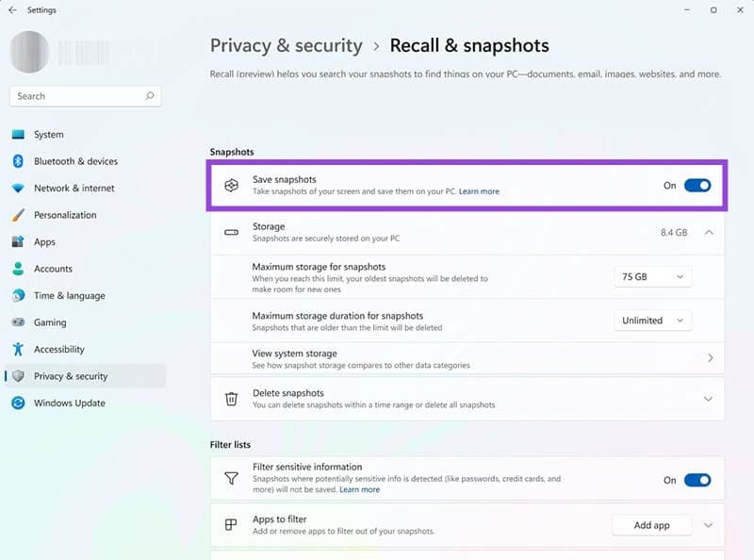Open the Unlimited storage duration dropdown

[x=652, y=321]
